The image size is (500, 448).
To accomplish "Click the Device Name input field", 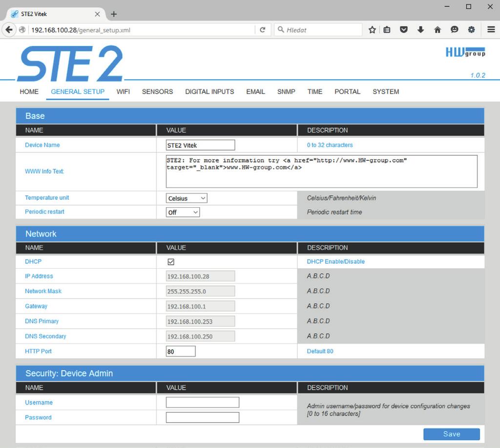I will point(200,145).
